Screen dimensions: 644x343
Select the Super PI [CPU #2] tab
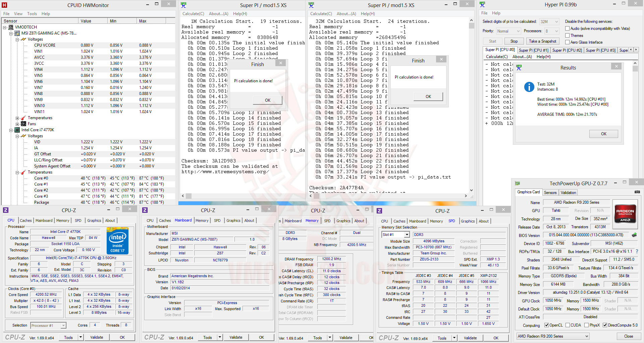coord(567,50)
